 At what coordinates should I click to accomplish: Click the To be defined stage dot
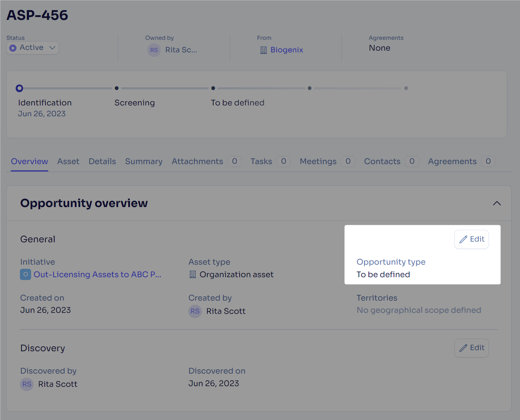213,88
